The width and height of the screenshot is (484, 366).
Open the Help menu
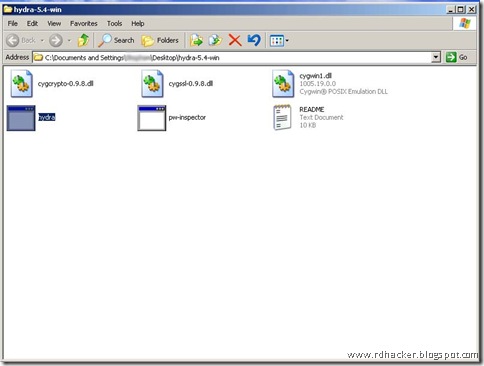(x=138, y=23)
